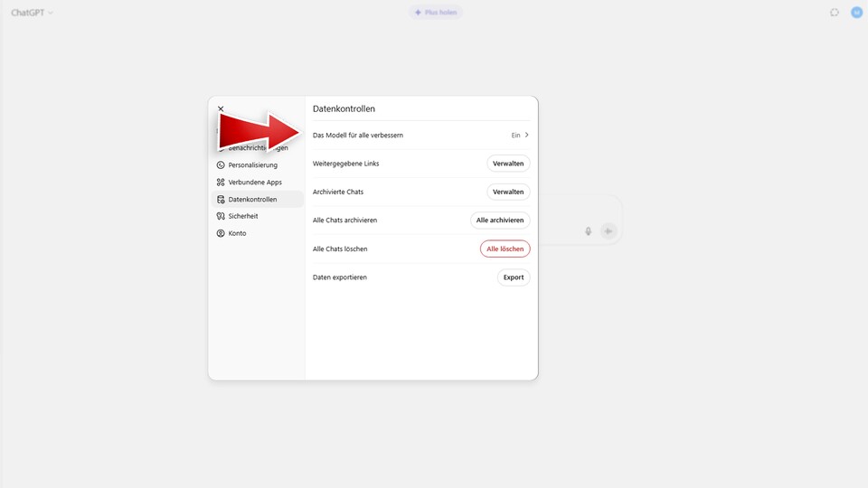Manage Archivierte Chats via Verwalten button
Image resolution: width=868 pixels, height=488 pixels.
(508, 192)
